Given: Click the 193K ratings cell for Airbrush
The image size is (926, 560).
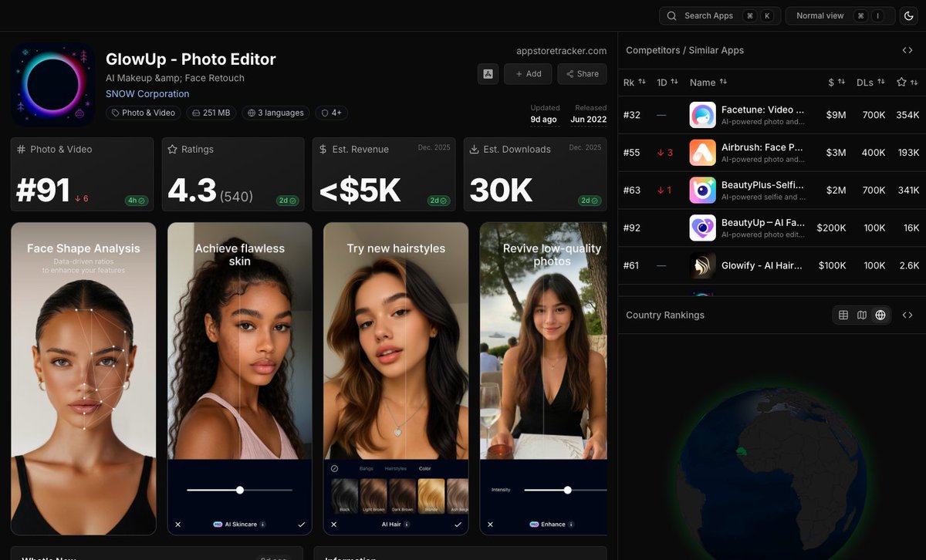Looking at the screenshot, I should point(908,153).
